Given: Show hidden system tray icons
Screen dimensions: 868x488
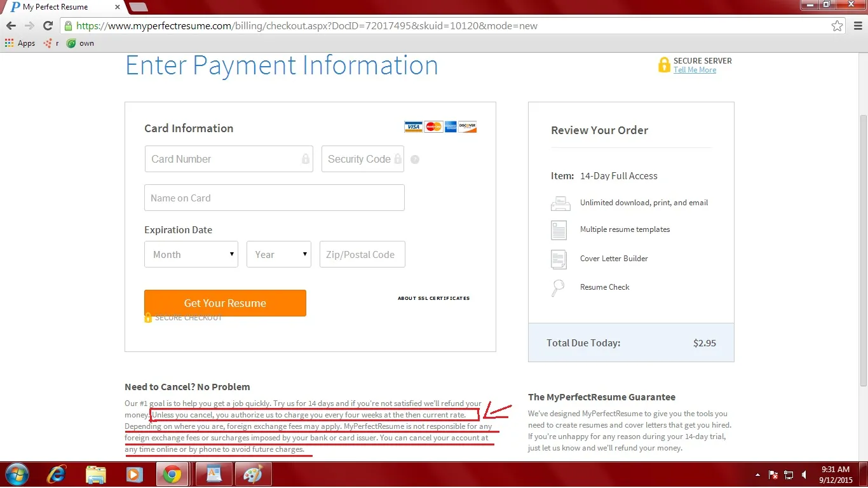Looking at the screenshot, I should (x=758, y=475).
